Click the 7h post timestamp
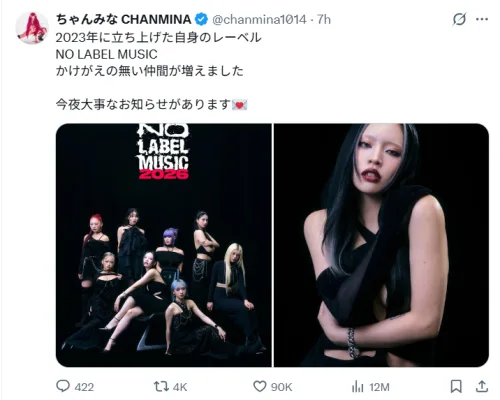The image size is (500, 400). (324, 19)
